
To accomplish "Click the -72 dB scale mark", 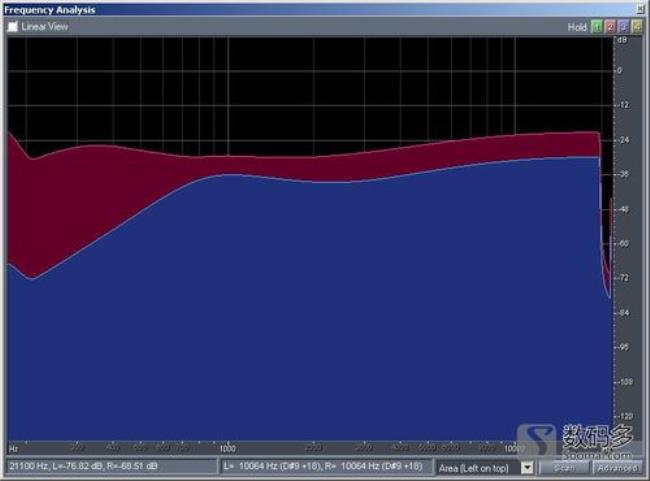I will pyautogui.click(x=624, y=278).
